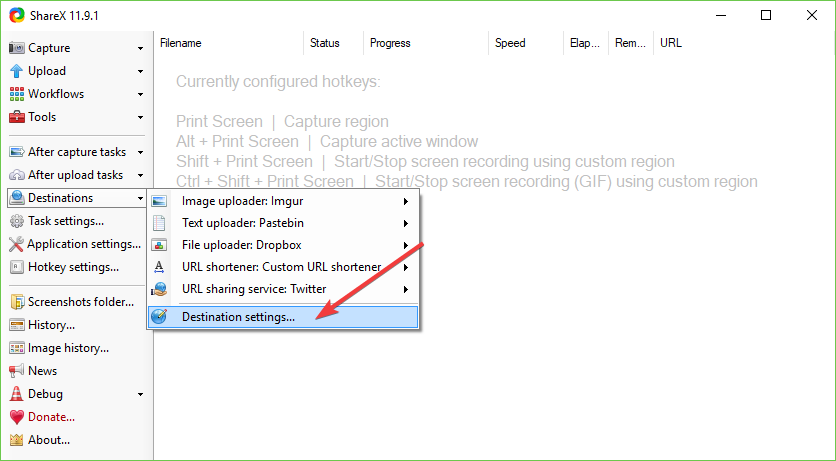The height and width of the screenshot is (461, 836).
Task: Open Hotkey settings
Action: (72, 267)
